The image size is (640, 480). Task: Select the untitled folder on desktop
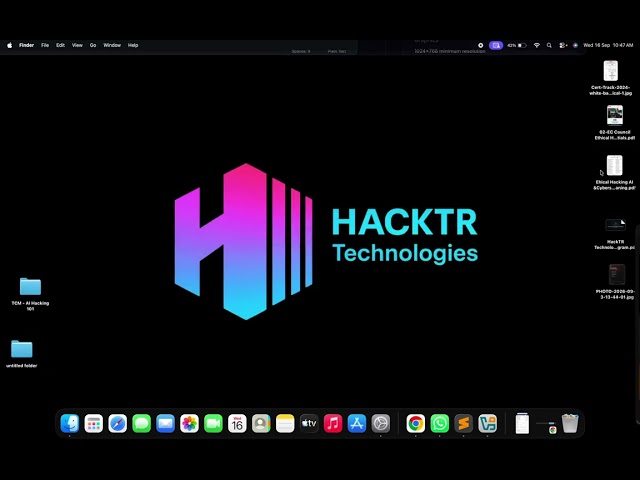pos(22,353)
